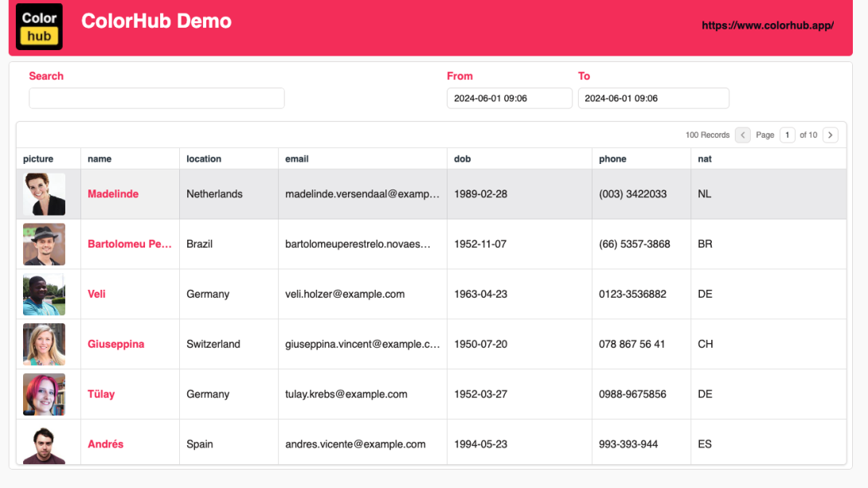Click the Veli name link
868x488 pixels.
96,294
